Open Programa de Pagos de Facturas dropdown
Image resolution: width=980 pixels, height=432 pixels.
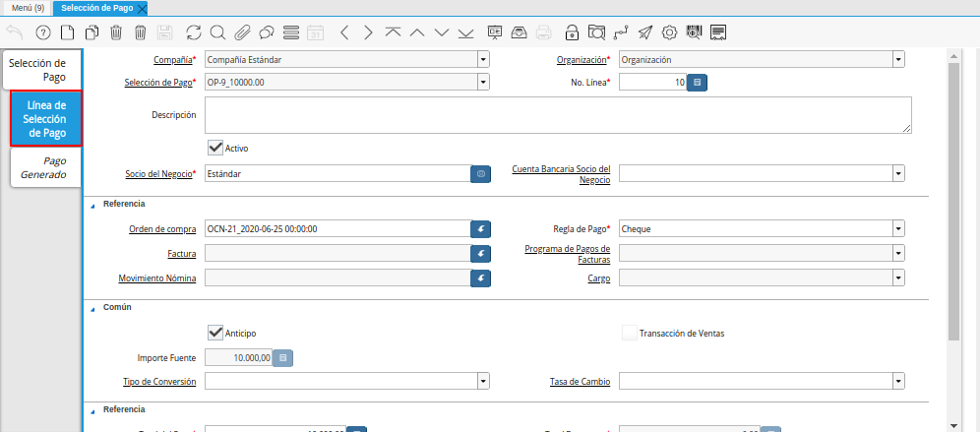898,253
